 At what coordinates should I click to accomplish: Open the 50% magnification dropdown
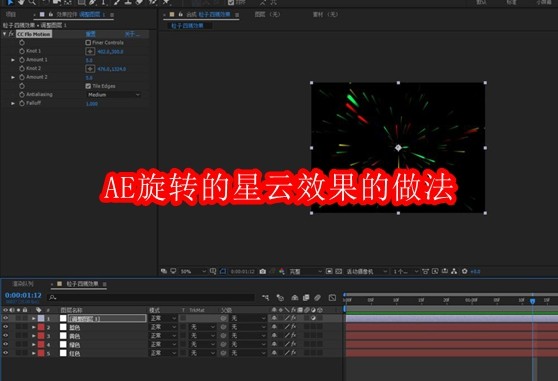[193, 271]
